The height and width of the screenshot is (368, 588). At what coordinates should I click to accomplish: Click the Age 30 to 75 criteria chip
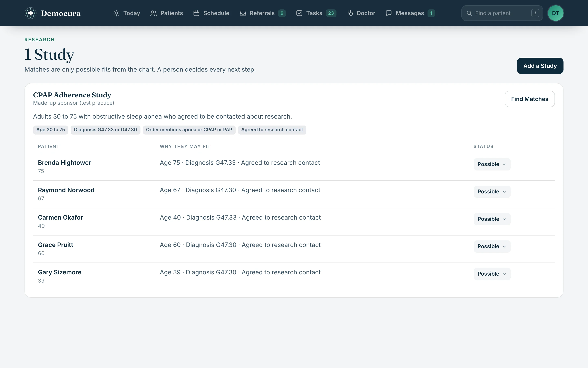click(x=51, y=130)
